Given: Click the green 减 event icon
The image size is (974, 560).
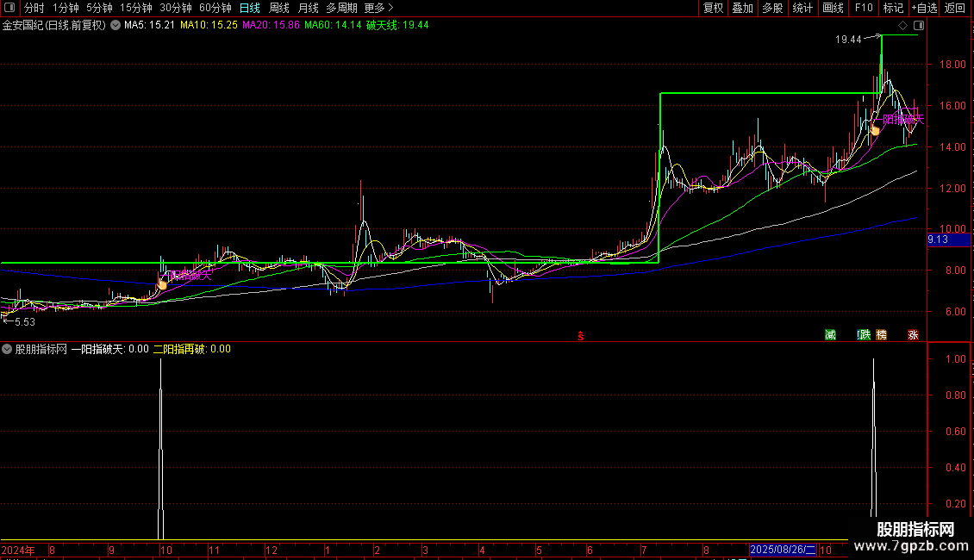Looking at the screenshot, I should [830, 335].
